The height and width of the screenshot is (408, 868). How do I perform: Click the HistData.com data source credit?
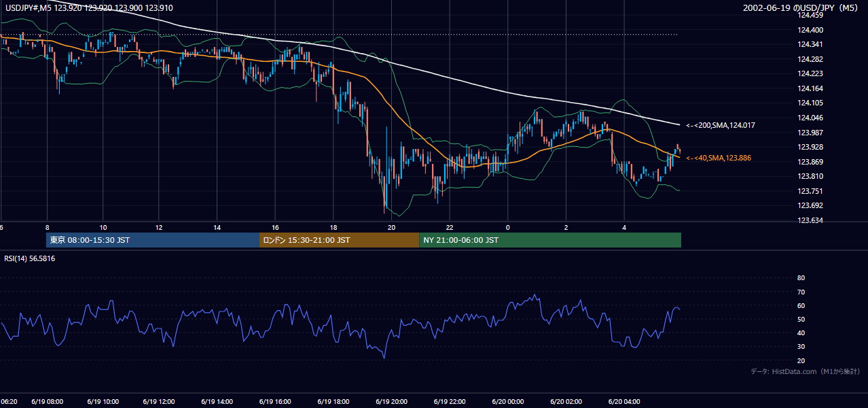[x=805, y=372]
